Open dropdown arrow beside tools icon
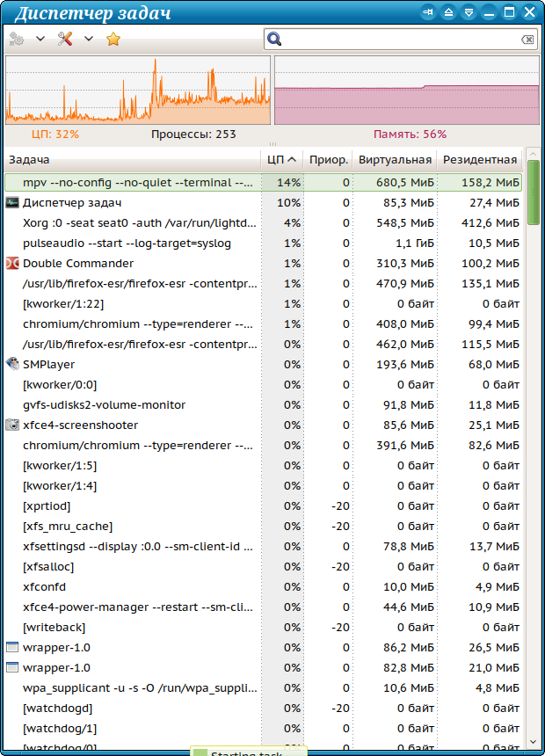The height and width of the screenshot is (756, 545). click(x=88, y=39)
